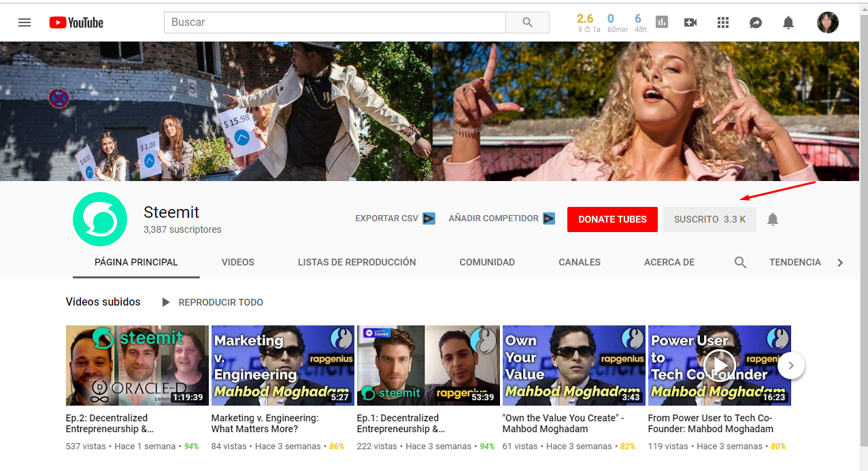
Task: Show more videos with the carousel arrow
Action: click(x=791, y=366)
